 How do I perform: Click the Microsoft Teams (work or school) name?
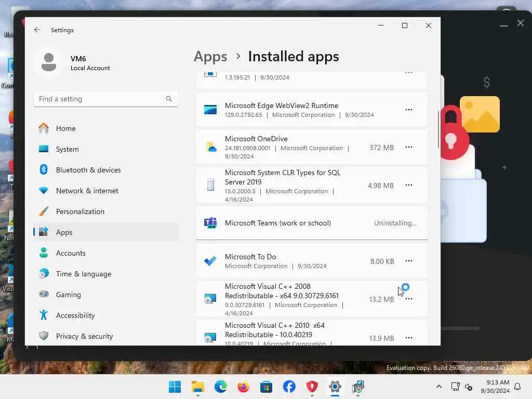278,223
